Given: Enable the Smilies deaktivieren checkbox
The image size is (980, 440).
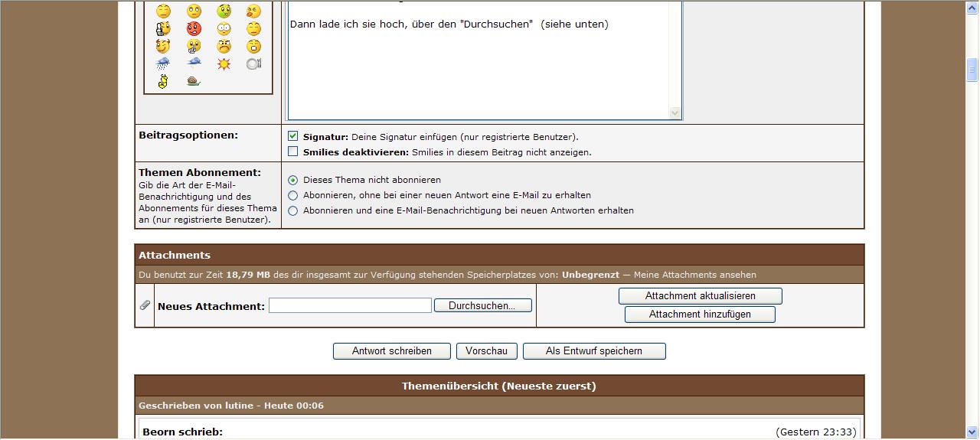Looking at the screenshot, I should pyautogui.click(x=292, y=152).
